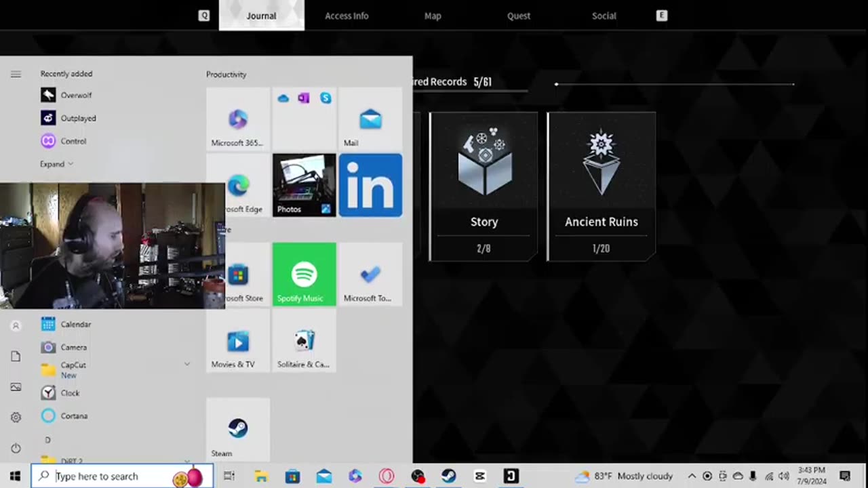Image resolution: width=868 pixels, height=488 pixels.
Task: Open the LinkedIn tile
Action: [370, 185]
